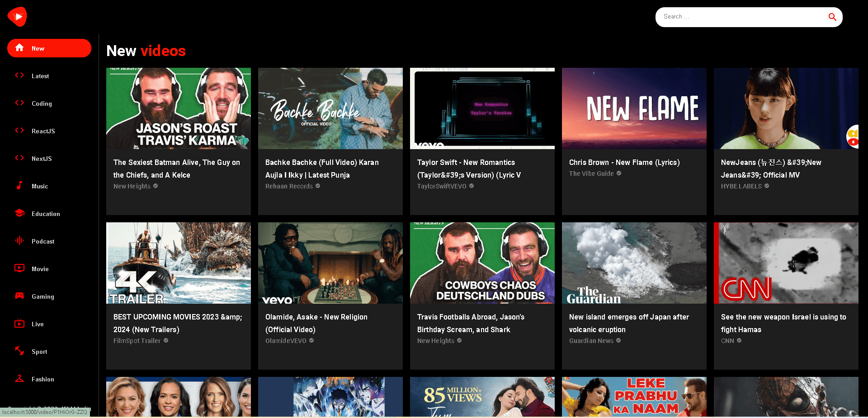
Task: Open the Latest category
Action: [49, 76]
